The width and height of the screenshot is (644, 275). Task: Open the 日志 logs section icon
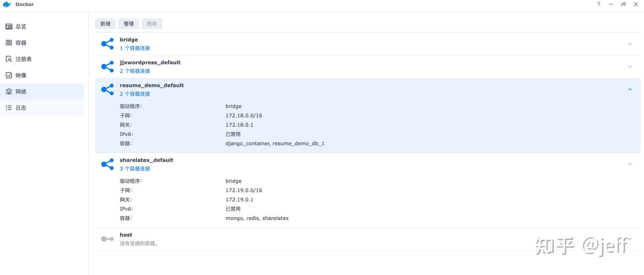pyautogui.click(x=9, y=107)
